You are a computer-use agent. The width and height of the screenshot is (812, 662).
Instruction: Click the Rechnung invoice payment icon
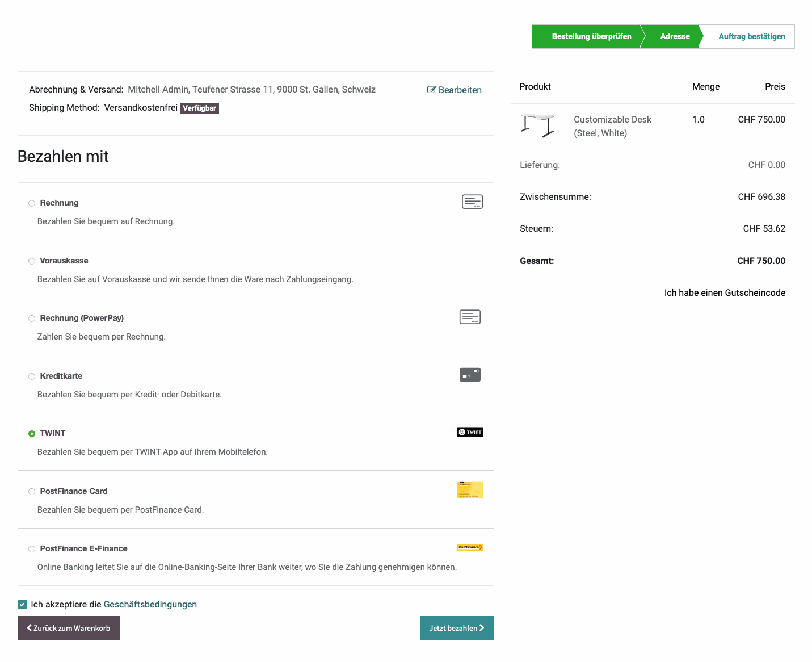point(472,202)
